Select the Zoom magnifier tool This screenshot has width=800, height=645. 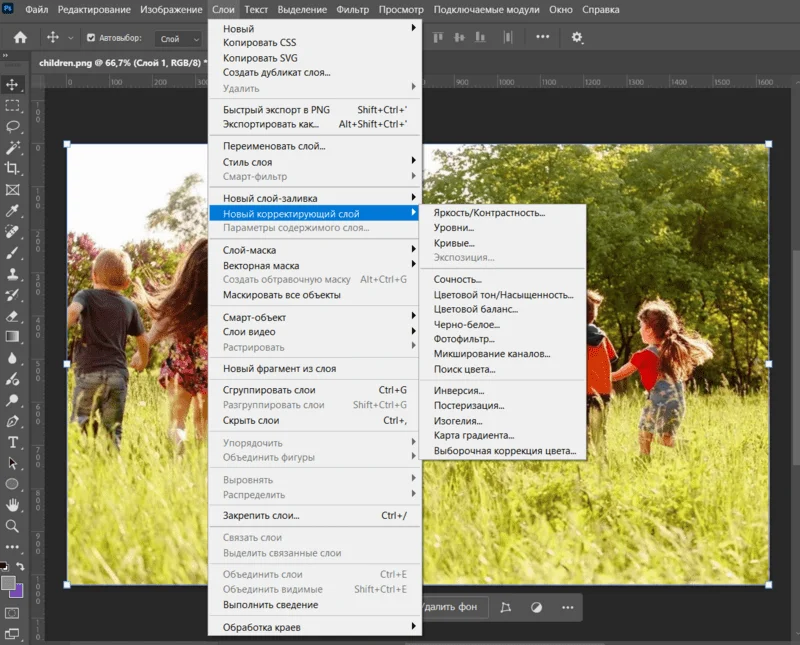tap(13, 526)
